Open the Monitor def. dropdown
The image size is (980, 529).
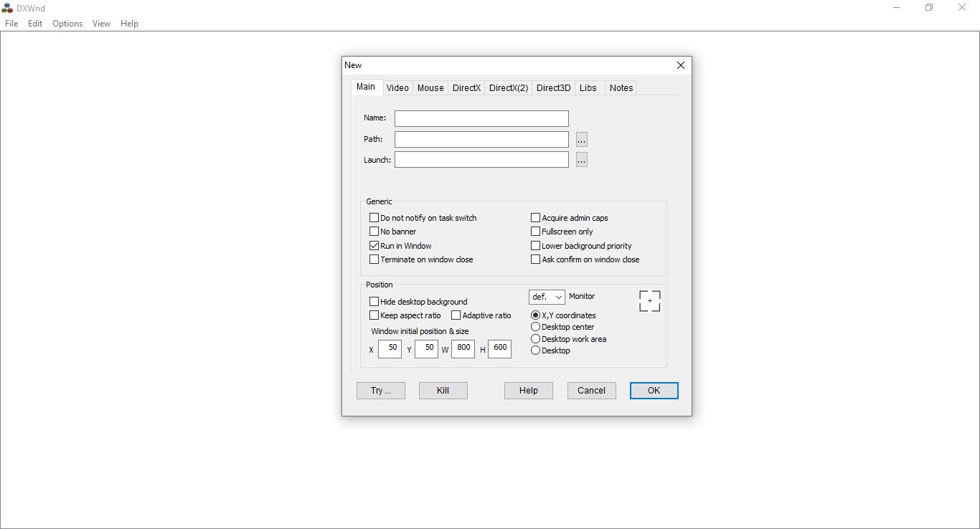click(x=547, y=297)
